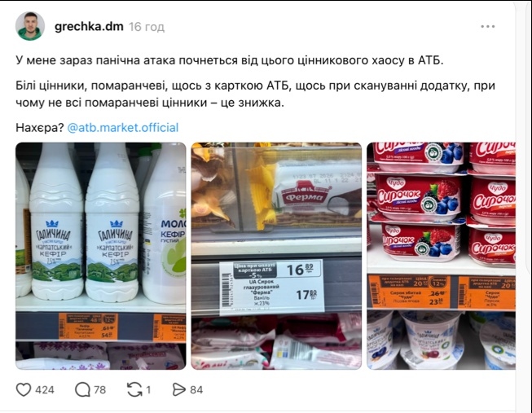Image resolution: width=532 pixels, height=413 pixels.
Task: Open the three-dot post options menu
Action: pyautogui.click(x=487, y=26)
